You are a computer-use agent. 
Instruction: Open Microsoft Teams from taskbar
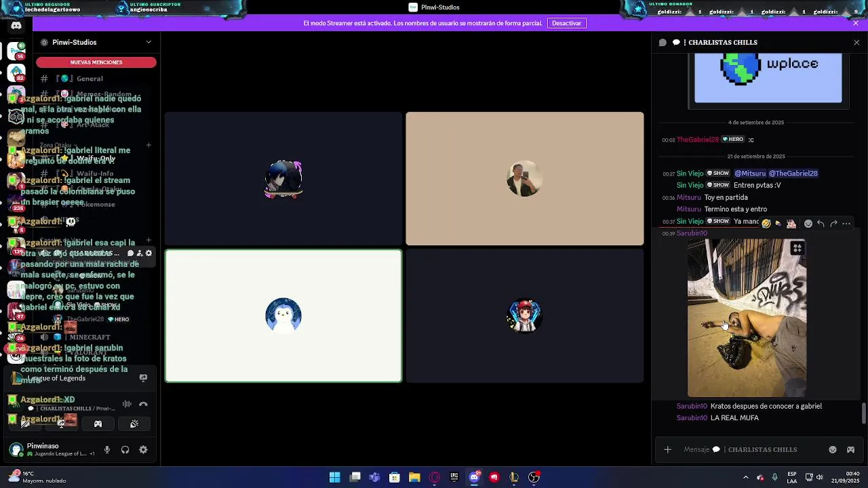pyautogui.click(x=374, y=477)
